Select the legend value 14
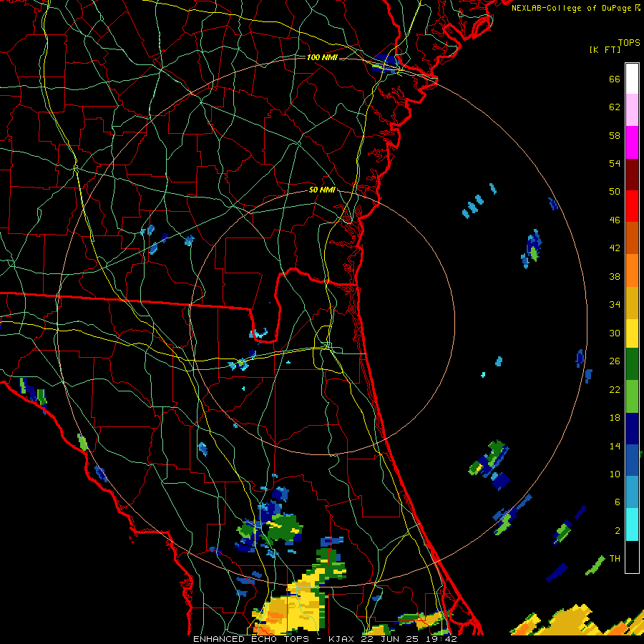 coord(615,446)
